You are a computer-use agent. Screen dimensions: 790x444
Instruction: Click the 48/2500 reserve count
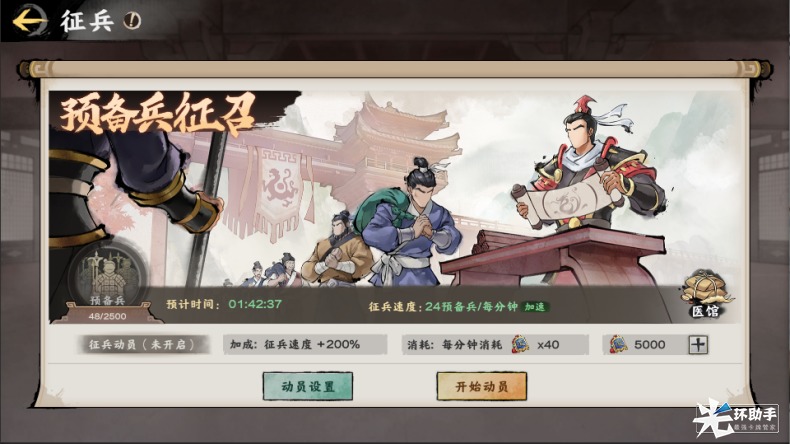click(x=107, y=316)
